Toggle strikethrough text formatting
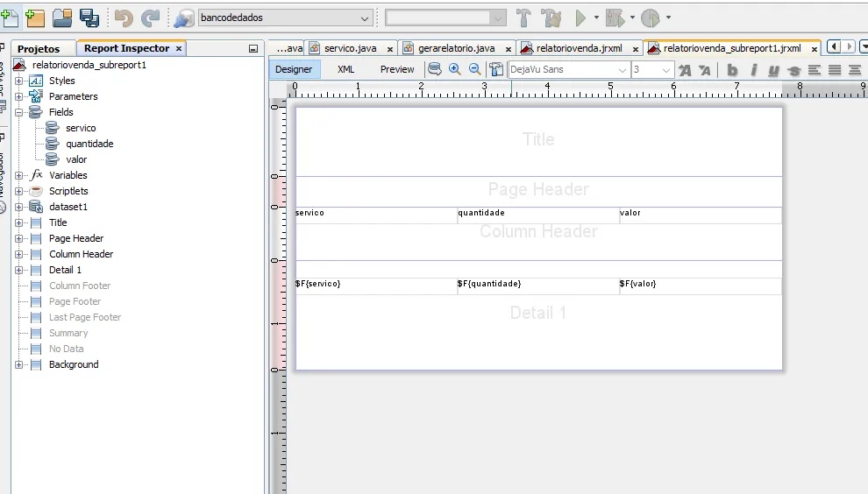The height and width of the screenshot is (494, 868). tap(793, 70)
